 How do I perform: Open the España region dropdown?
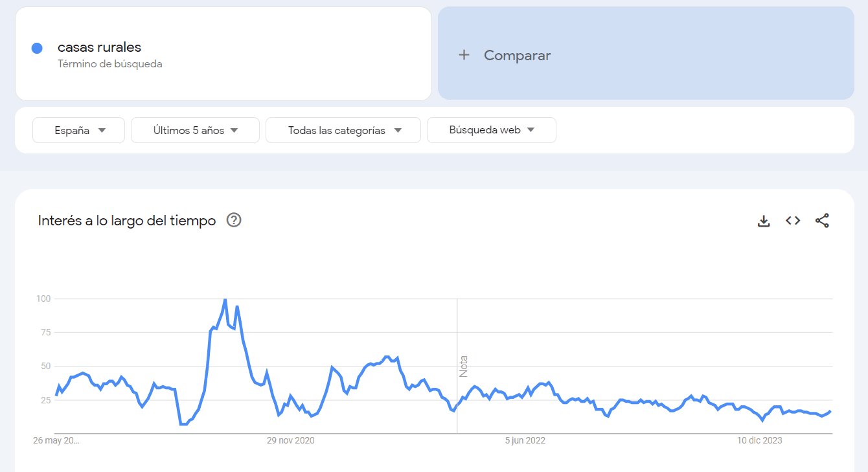(x=78, y=130)
